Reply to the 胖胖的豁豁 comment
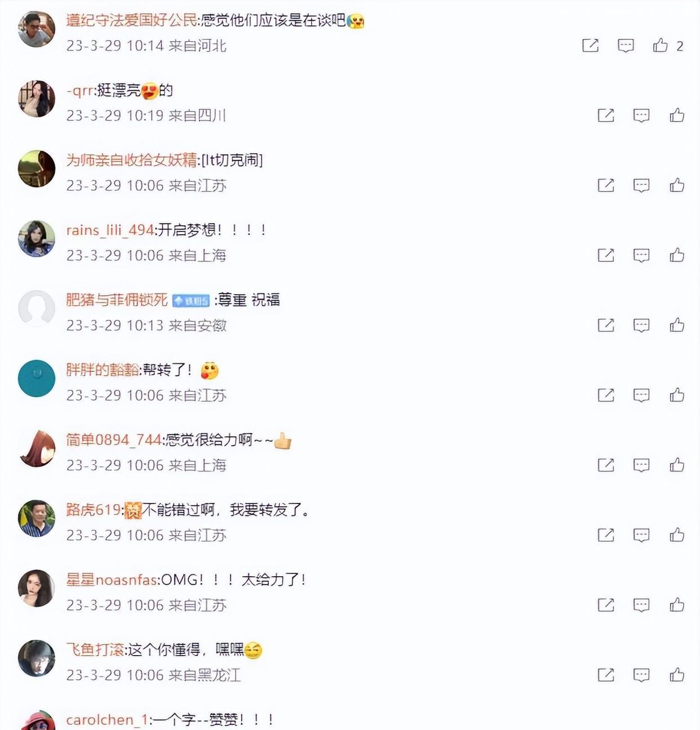Viewport: 700px width, 730px height. pyautogui.click(x=641, y=395)
